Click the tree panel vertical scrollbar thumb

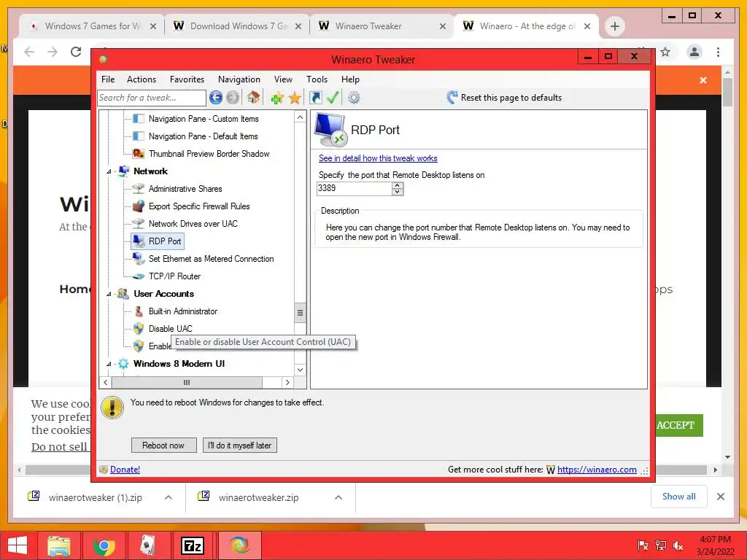tap(300, 313)
